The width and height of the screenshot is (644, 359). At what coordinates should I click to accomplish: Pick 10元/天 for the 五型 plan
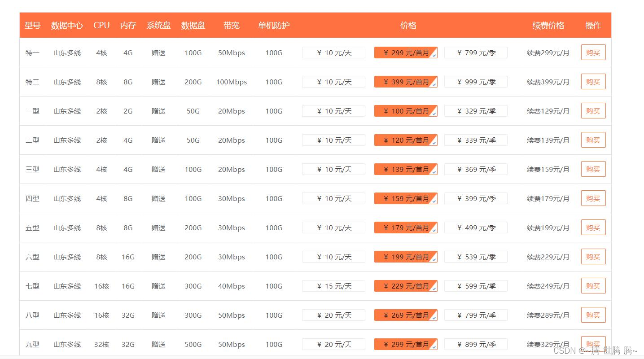333,228
